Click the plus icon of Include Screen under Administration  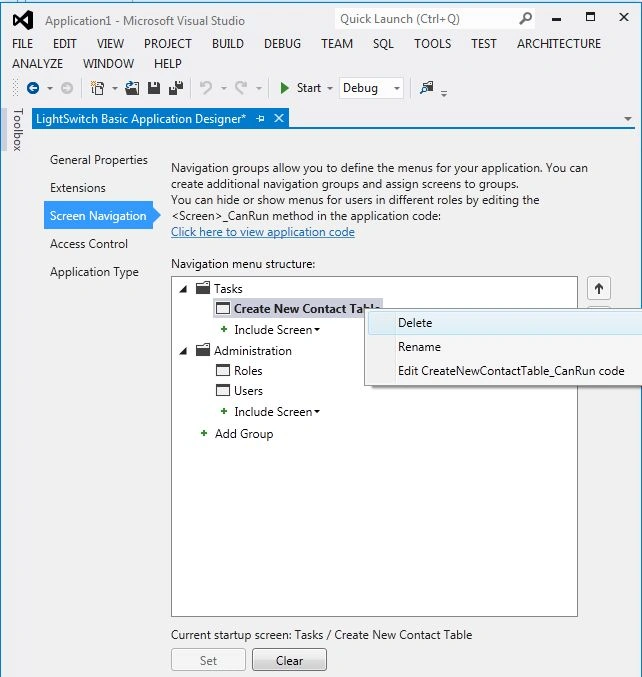point(224,411)
